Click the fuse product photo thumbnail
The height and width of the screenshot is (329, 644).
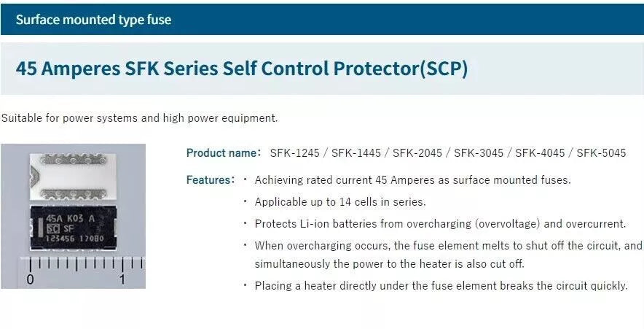click(x=73, y=216)
